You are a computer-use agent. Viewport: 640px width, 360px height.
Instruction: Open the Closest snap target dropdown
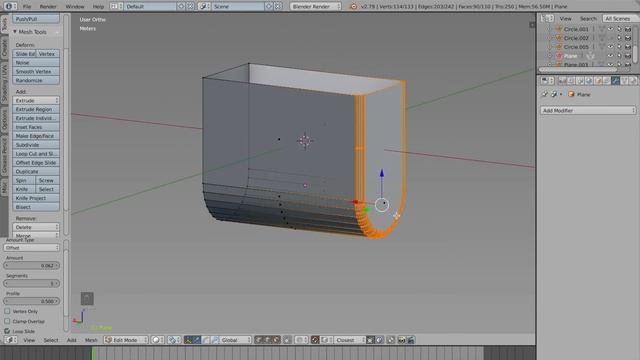click(x=350, y=340)
